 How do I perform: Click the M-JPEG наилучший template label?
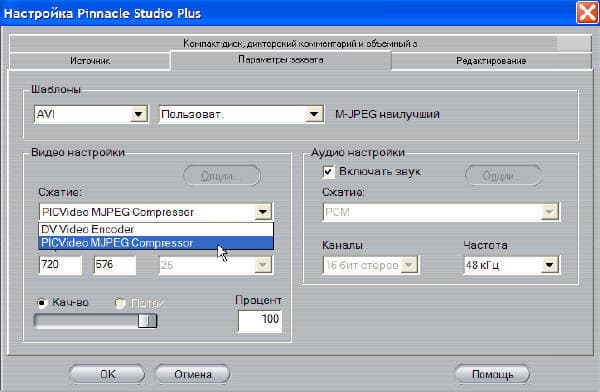387,114
